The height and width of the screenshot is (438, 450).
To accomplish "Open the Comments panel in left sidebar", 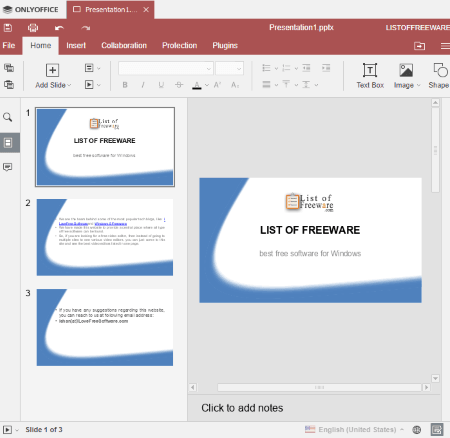I will click(8, 167).
